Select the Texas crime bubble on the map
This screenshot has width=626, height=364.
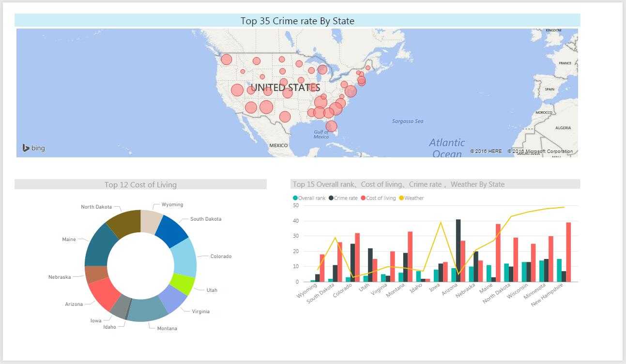pos(285,117)
